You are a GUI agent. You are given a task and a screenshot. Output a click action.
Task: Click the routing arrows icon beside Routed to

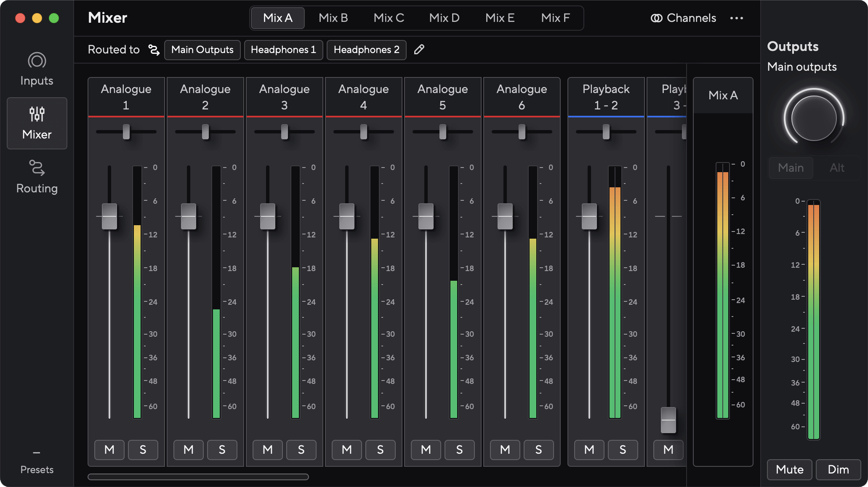(x=154, y=50)
